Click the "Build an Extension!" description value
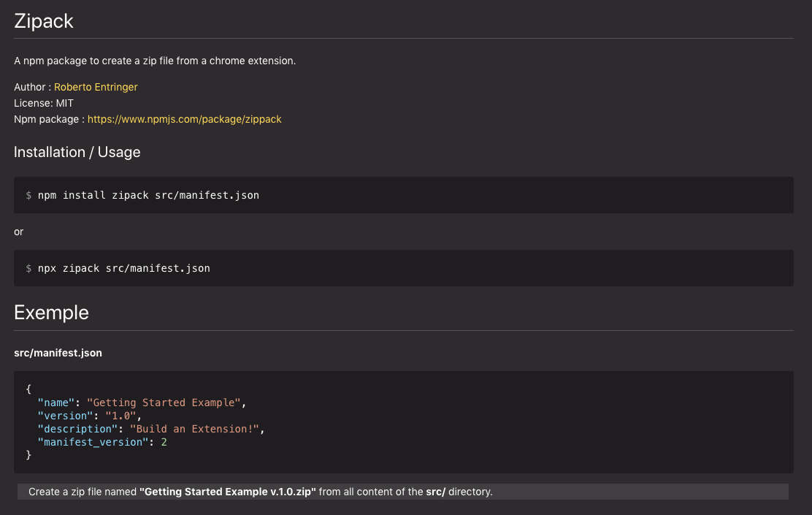Viewport: 812px width, 515px height. [194, 429]
